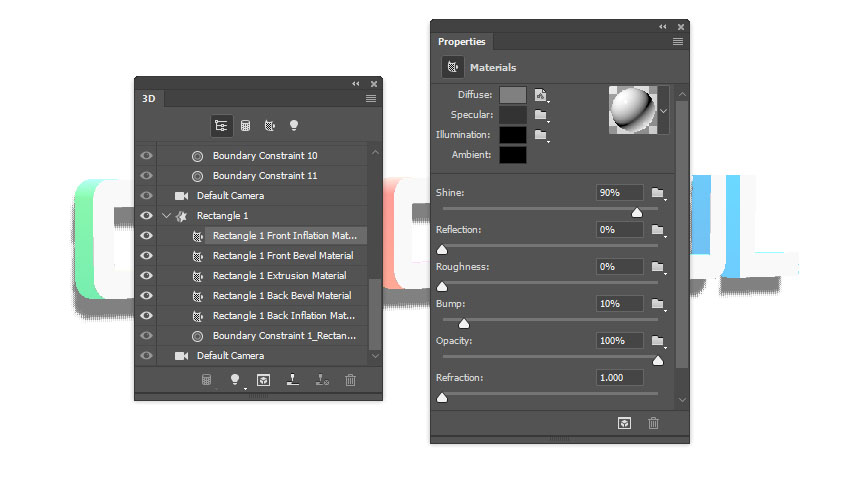The width and height of the screenshot is (850, 485).
Task: Toggle visibility of Boundary Constraint 1_Rectangle
Action: pos(146,336)
